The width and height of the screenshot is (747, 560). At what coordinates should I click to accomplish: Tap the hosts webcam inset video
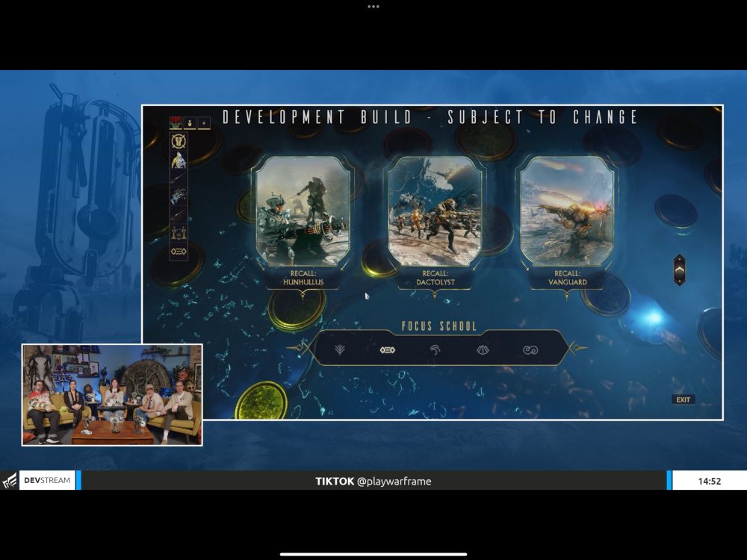pos(112,395)
